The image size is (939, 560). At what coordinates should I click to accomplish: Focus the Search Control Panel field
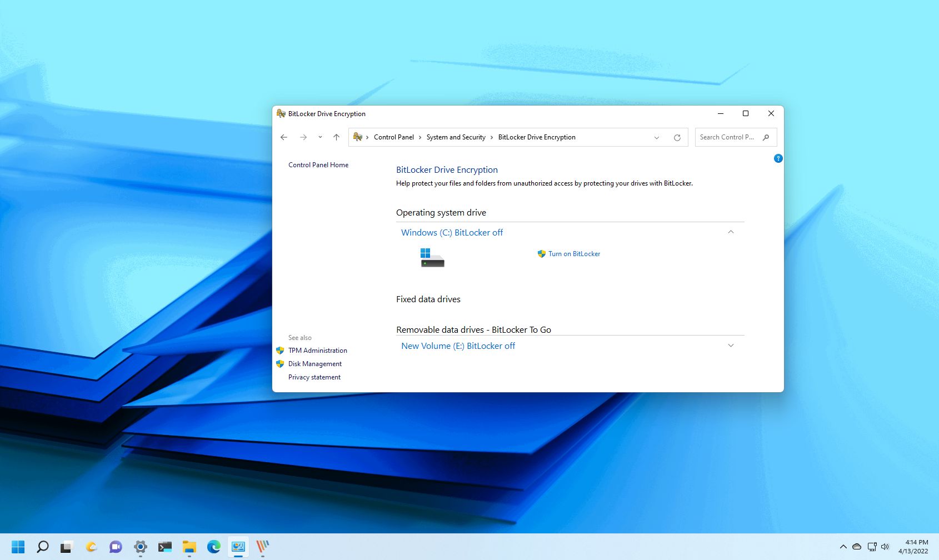[x=736, y=137]
